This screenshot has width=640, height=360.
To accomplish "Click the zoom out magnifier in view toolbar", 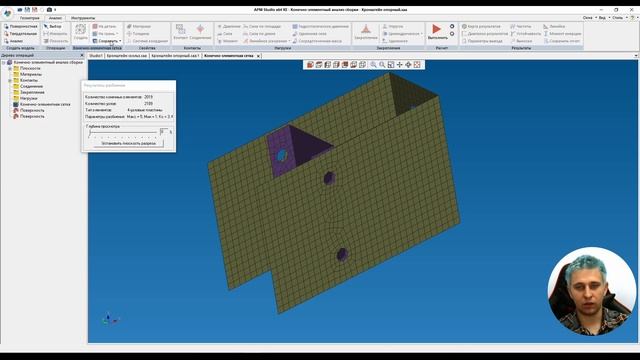I will tap(382, 64).
